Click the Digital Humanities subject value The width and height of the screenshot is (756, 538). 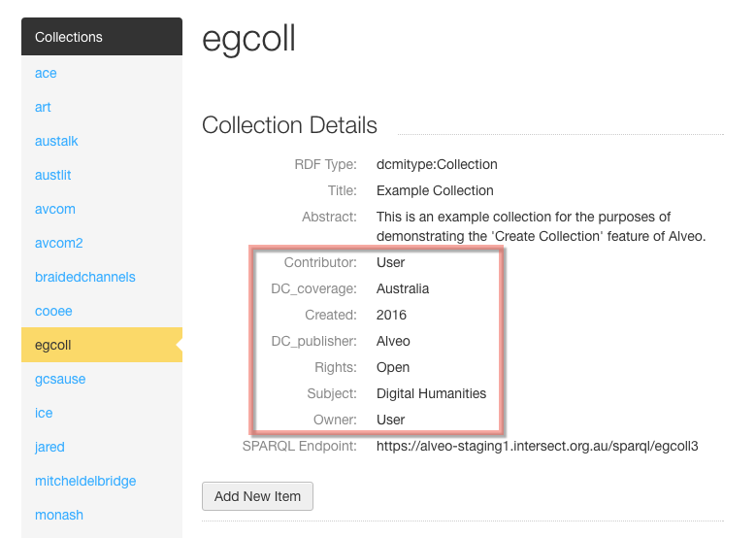coord(431,393)
